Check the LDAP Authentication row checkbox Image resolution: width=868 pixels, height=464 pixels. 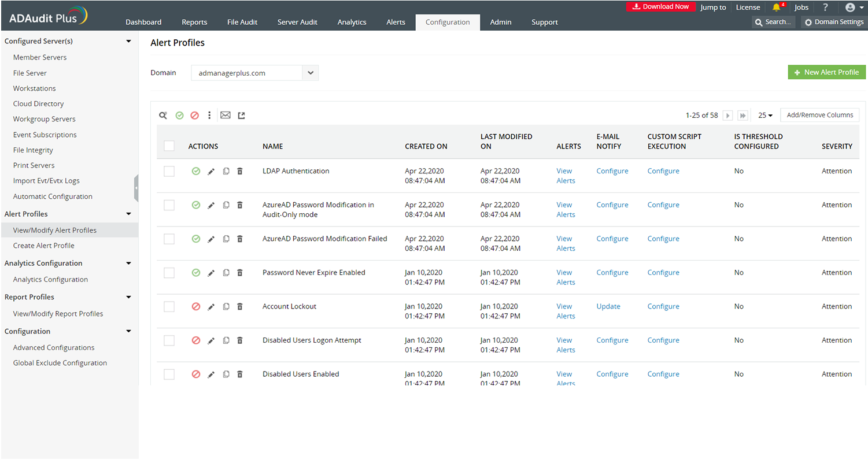(x=169, y=172)
